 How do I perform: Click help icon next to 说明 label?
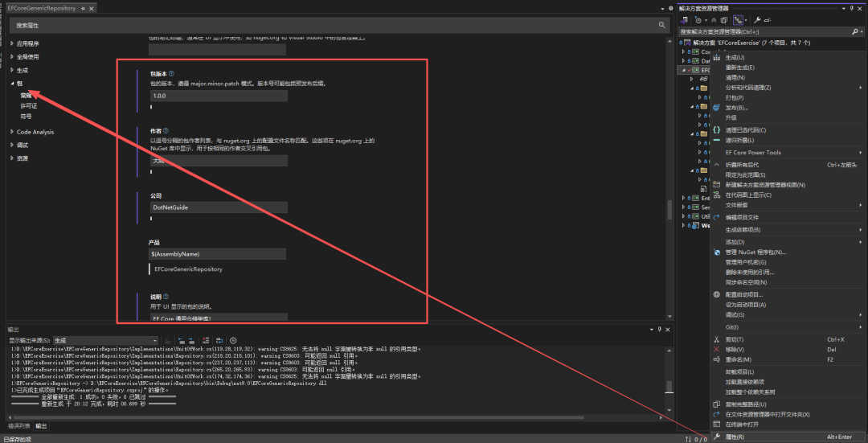166,297
